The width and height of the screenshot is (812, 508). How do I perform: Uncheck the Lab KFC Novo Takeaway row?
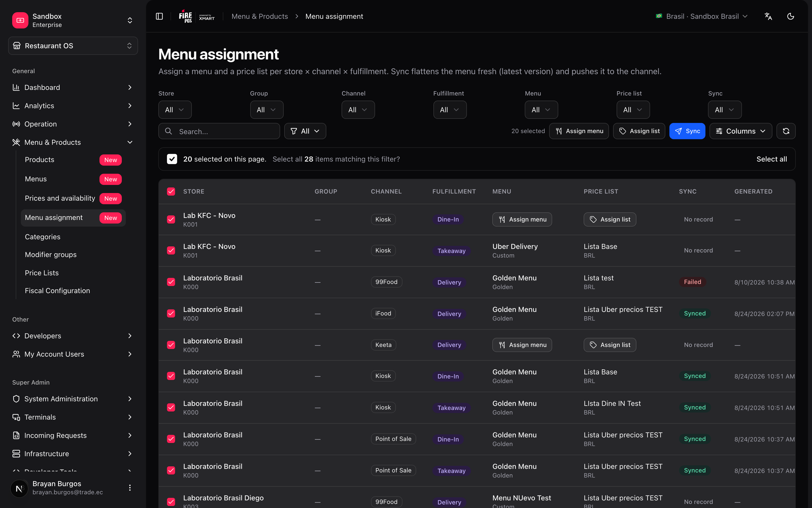[171, 251]
